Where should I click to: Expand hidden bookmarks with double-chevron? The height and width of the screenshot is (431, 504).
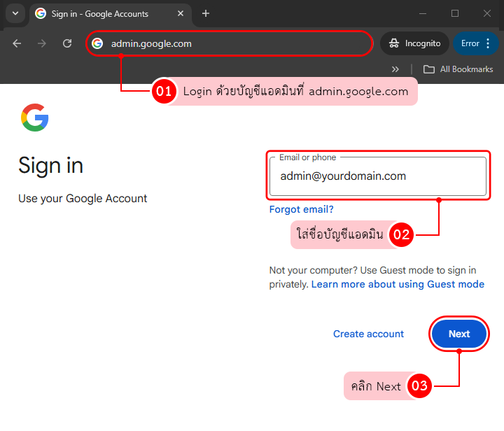click(x=395, y=69)
